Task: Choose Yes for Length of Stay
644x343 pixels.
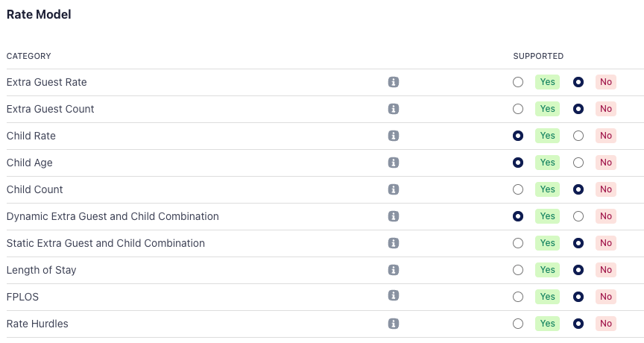Action: (x=518, y=270)
